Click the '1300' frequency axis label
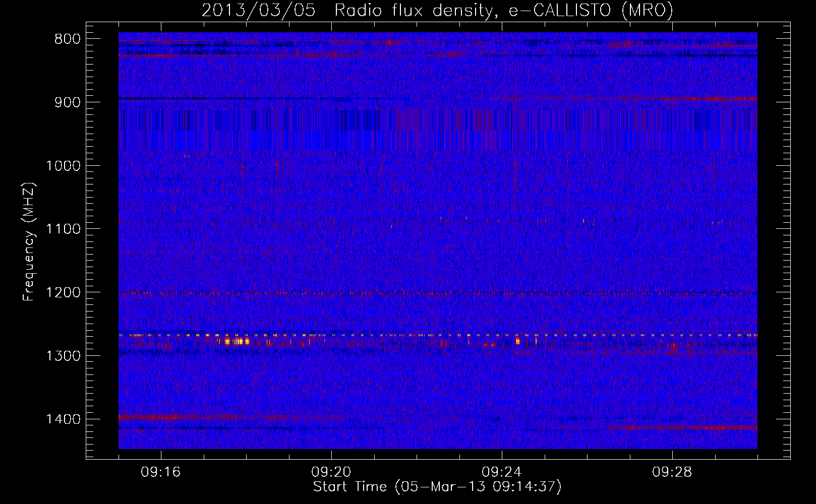 63,356
